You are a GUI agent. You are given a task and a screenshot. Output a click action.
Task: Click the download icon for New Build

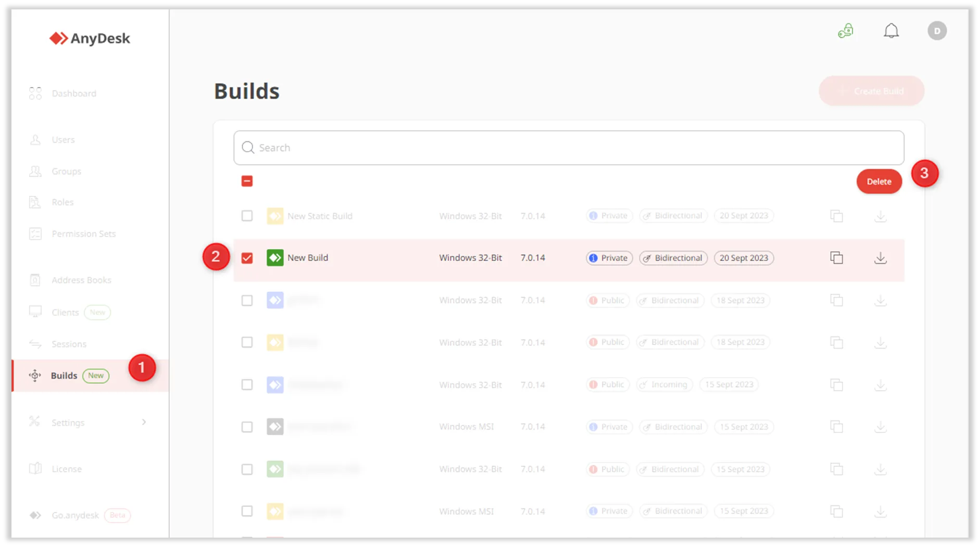tap(880, 258)
